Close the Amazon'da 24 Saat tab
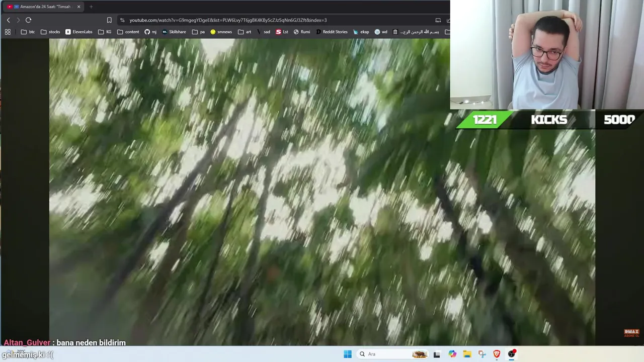The width and height of the screenshot is (644, 362). [78, 7]
